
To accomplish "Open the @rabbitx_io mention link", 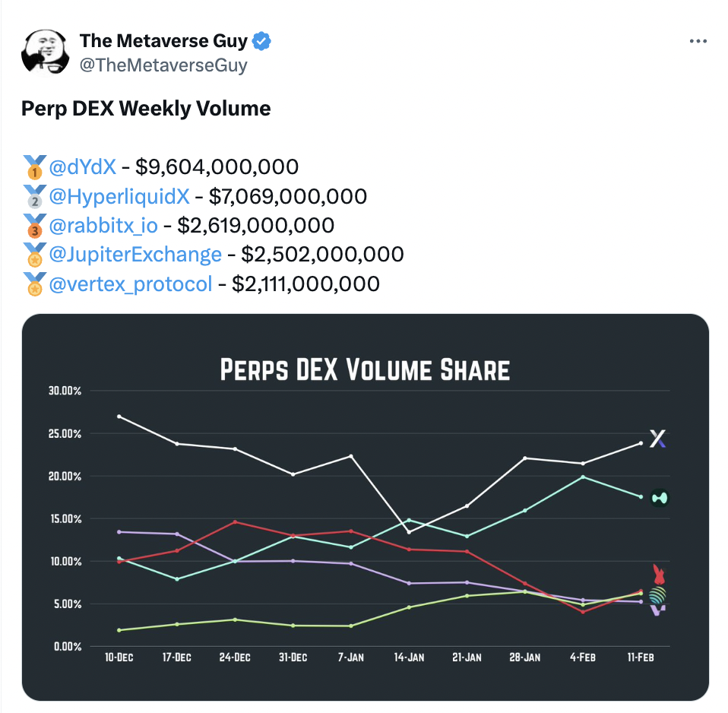I will click(103, 225).
